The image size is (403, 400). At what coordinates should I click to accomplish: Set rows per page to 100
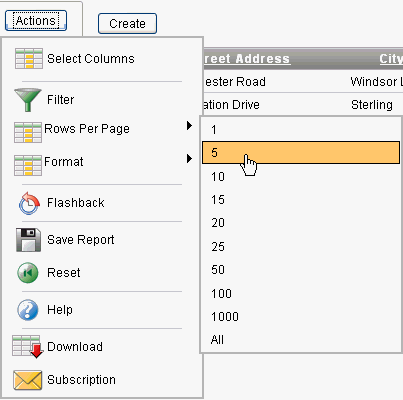(301, 294)
